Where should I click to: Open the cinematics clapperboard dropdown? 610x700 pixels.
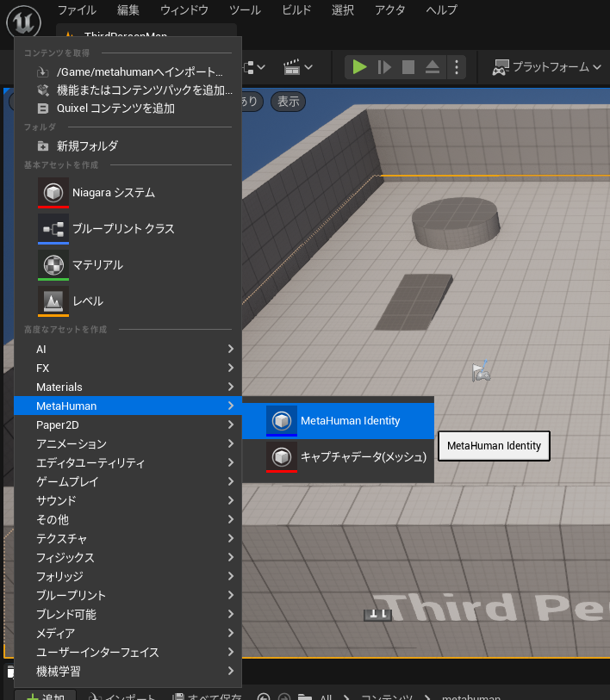[297, 67]
